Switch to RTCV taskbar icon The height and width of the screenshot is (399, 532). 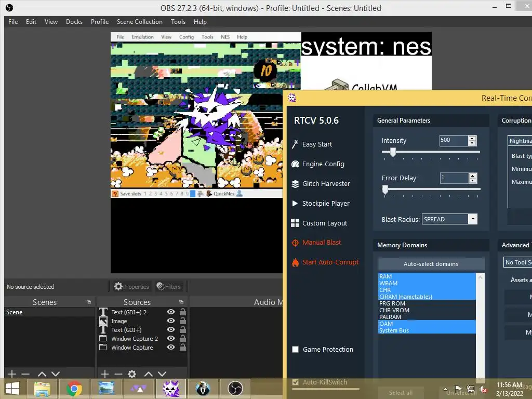pos(171,389)
